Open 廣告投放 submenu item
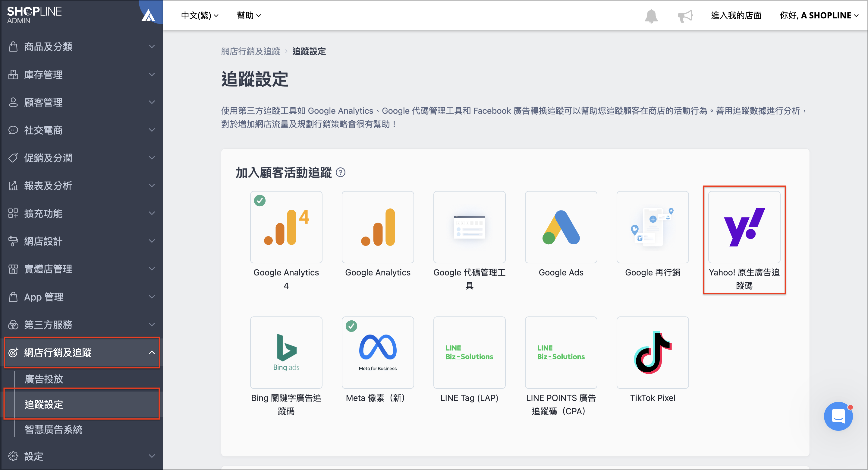Screen dimensions: 868x470 click(44, 379)
